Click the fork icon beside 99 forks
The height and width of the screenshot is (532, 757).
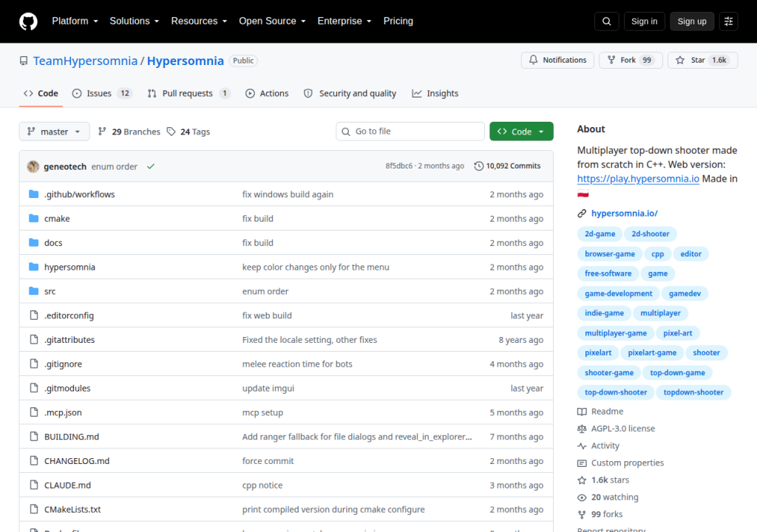(582, 514)
